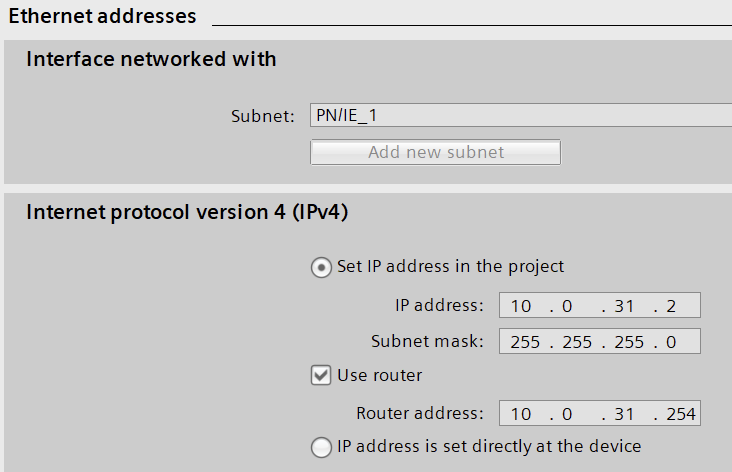
Task: Click the third octet of Subnet mask
Action: pos(626,342)
